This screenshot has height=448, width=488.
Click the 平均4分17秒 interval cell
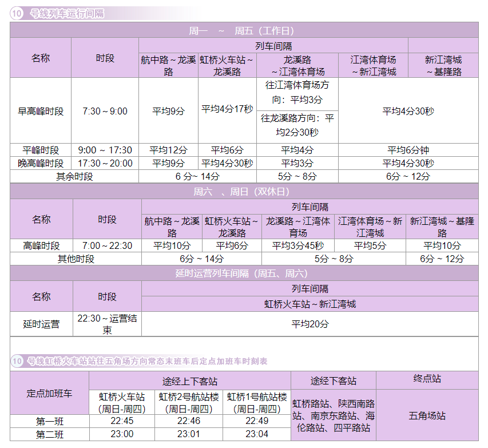(x=227, y=109)
